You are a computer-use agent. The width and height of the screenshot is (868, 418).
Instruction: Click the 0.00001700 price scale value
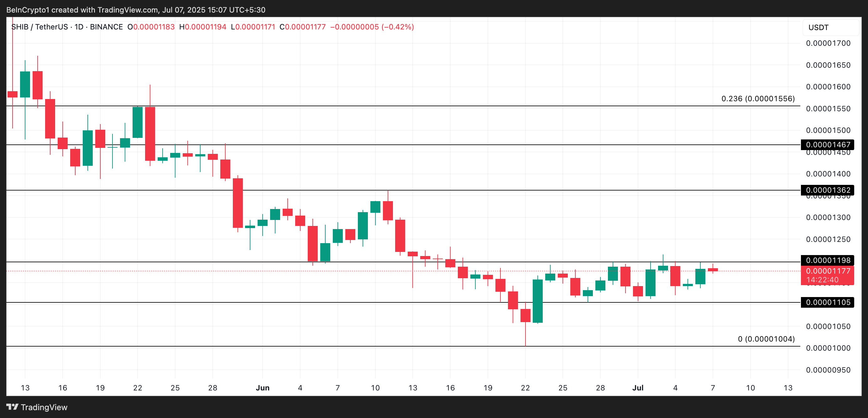[829, 43]
